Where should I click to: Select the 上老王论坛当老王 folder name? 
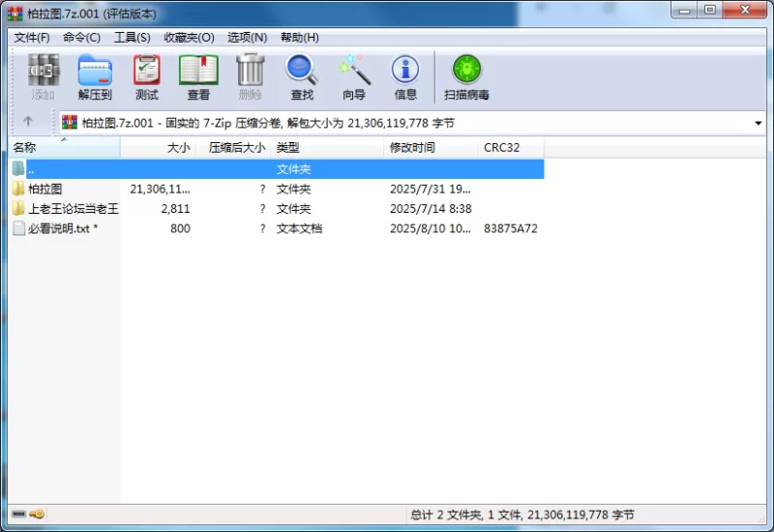click(74, 209)
